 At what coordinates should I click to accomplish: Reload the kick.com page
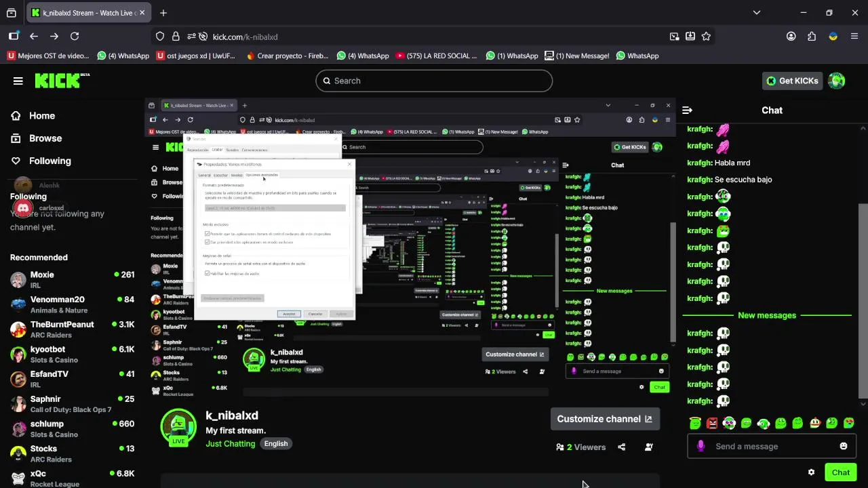pos(75,37)
